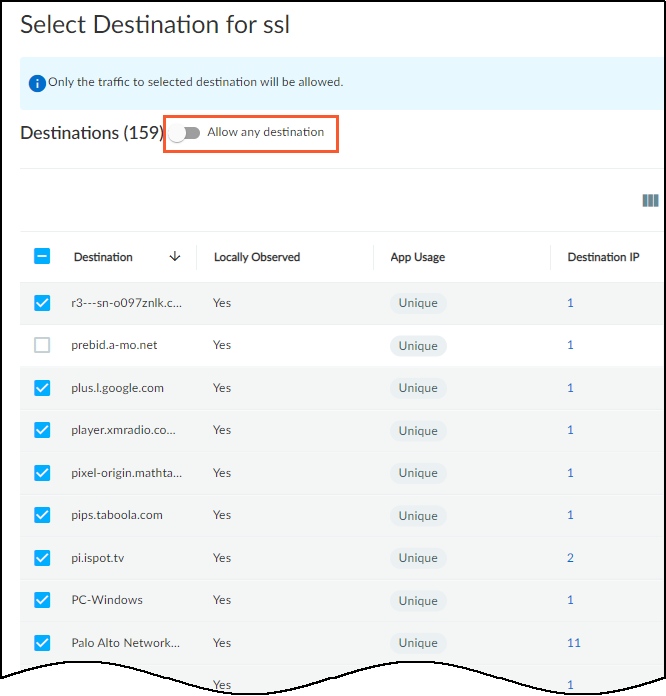The height and width of the screenshot is (696, 666).
Task: Open the column chooser icon
Action: click(x=650, y=201)
